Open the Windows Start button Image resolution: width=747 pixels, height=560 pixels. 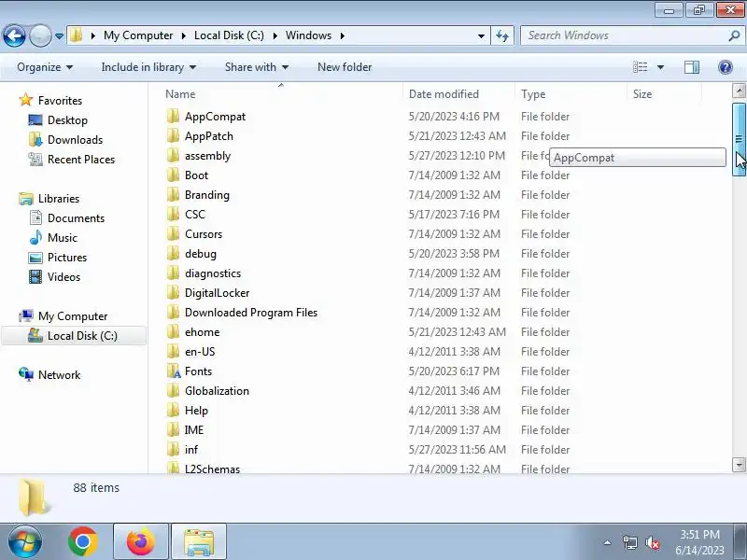point(25,541)
